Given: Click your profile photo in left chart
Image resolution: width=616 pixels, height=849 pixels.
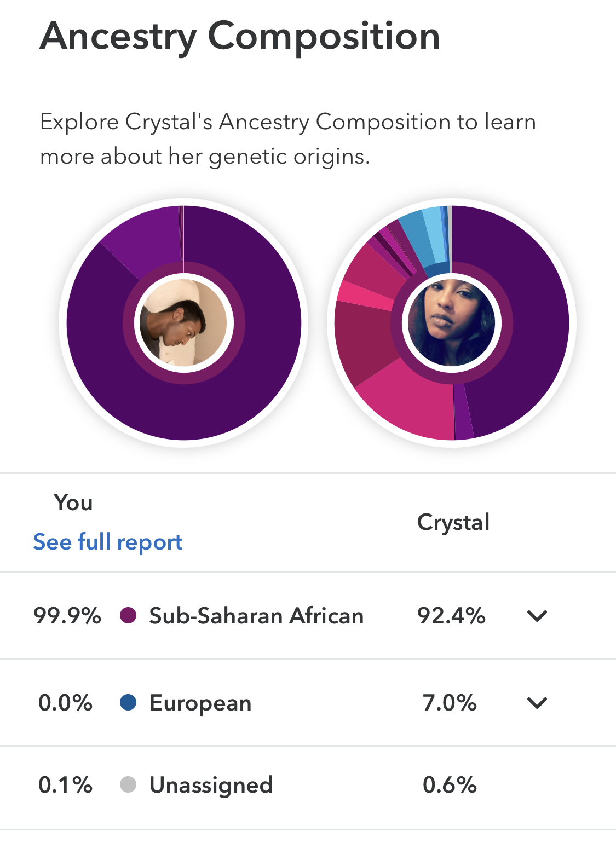Looking at the screenshot, I should pos(183,323).
